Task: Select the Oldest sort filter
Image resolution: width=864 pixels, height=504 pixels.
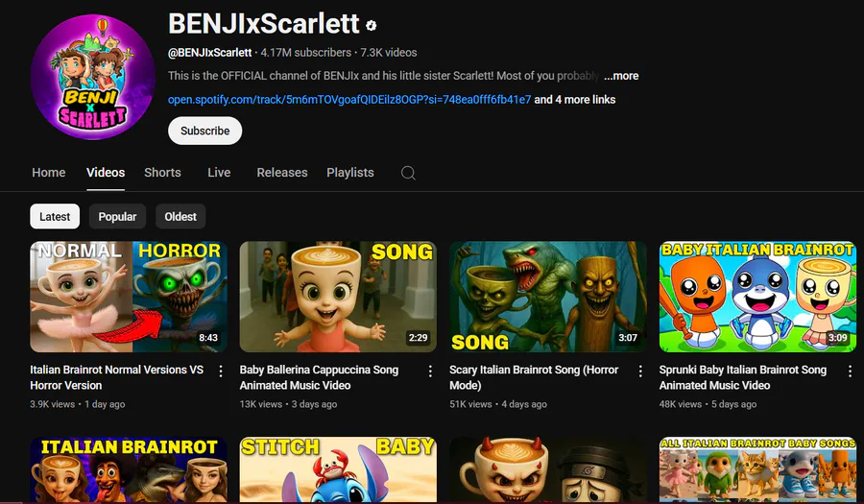Action: pyautogui.click(x=180, y=216)
